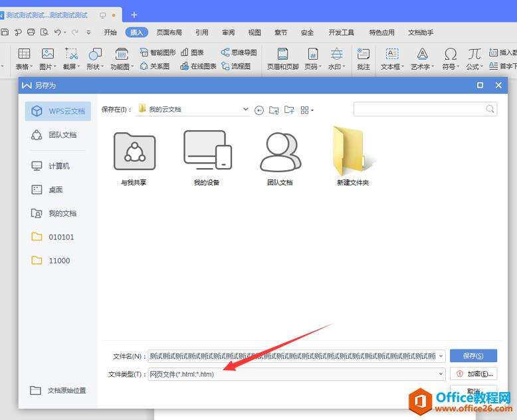The width and height of the screenshot is (517, 420).
Task: Open the symbol (符号) picker
Action: (x=451, y=58)
